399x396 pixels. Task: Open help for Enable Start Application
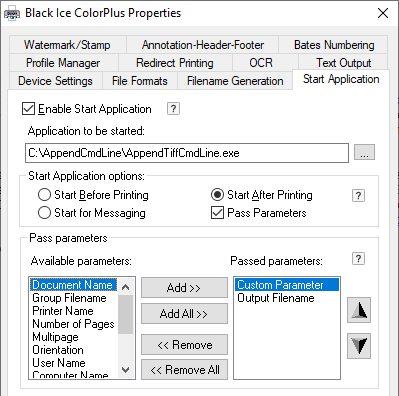click(x=173, y=109)
